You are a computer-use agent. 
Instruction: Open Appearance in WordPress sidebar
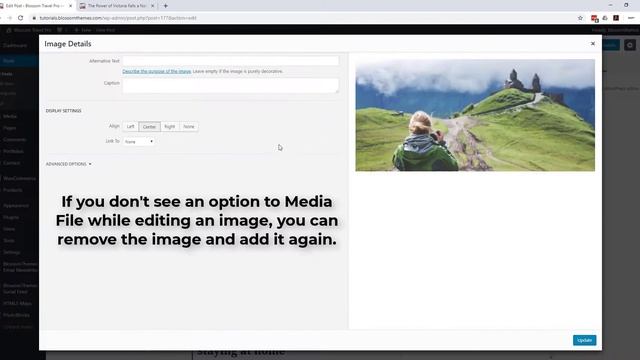(x=16, y=206)
